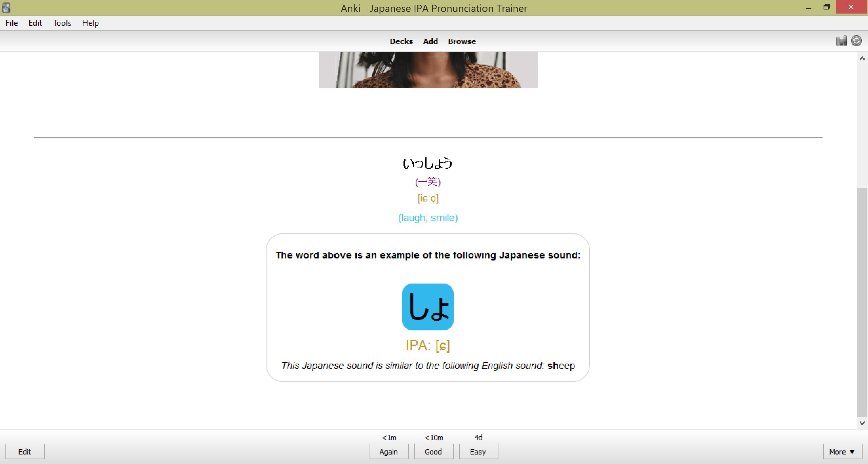Click the scrollbar down arrow
This screenshot has width=868, height=464.
point(862,423)
